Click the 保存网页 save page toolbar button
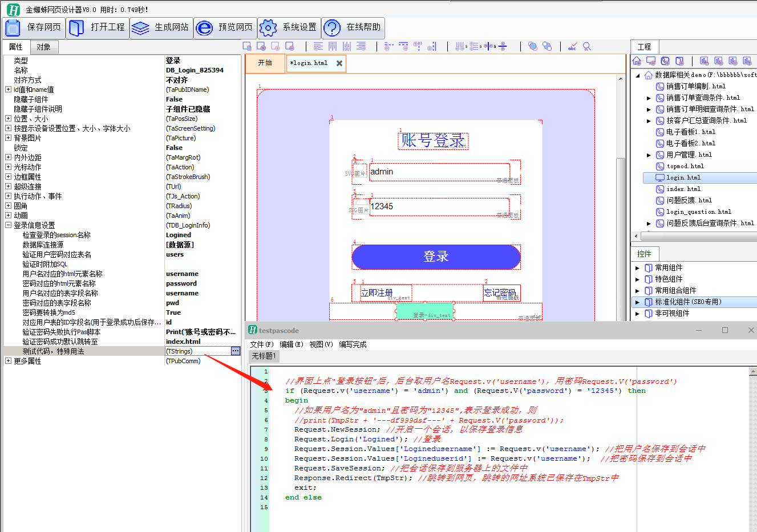This screenshot has height=532, width=757. tap(33, 27)
